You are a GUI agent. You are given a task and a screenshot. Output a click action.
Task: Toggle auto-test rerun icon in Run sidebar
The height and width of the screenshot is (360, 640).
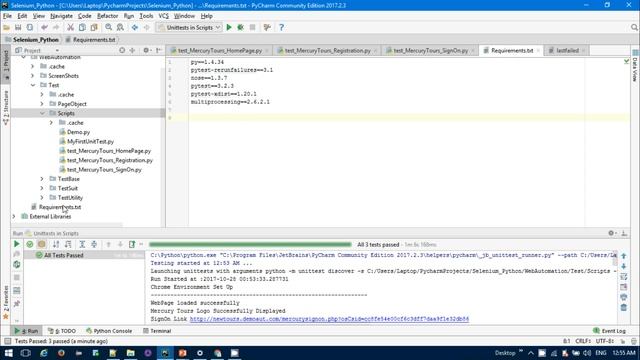pyautogui.click(x=17, y=264)
